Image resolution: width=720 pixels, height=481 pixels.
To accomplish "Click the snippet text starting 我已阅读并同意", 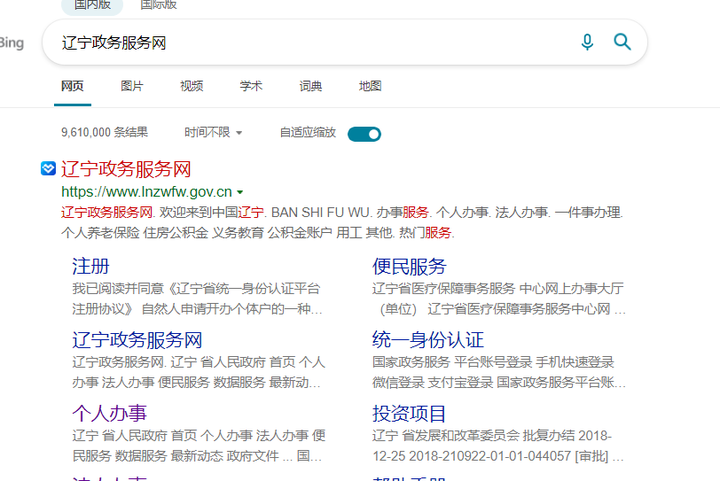I will coord(197,299).
